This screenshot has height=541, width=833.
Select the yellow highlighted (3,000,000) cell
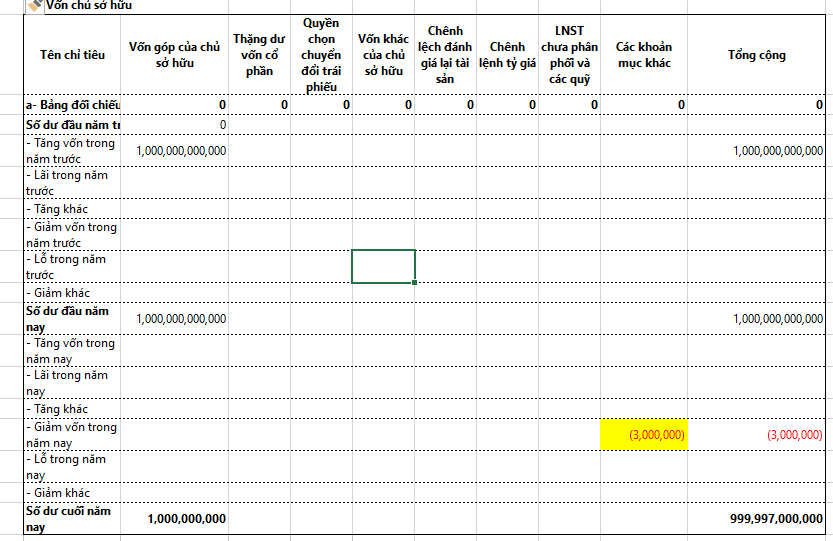[643, 435]
